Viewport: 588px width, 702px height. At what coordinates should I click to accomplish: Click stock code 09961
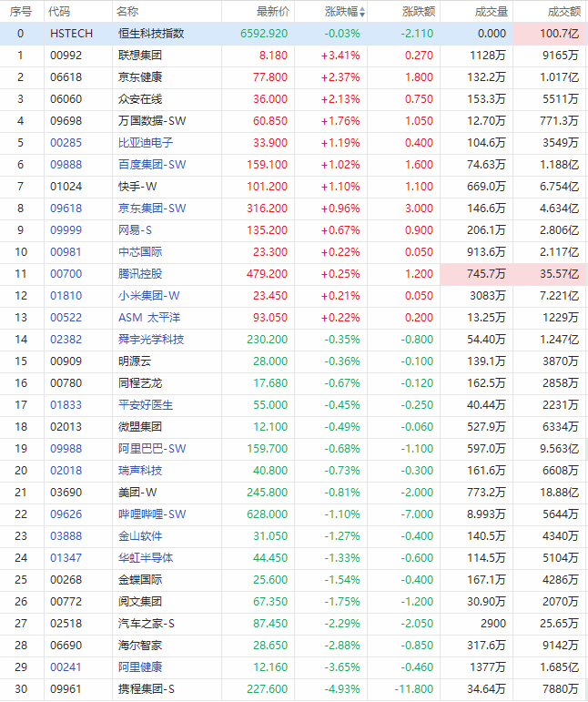66,689
